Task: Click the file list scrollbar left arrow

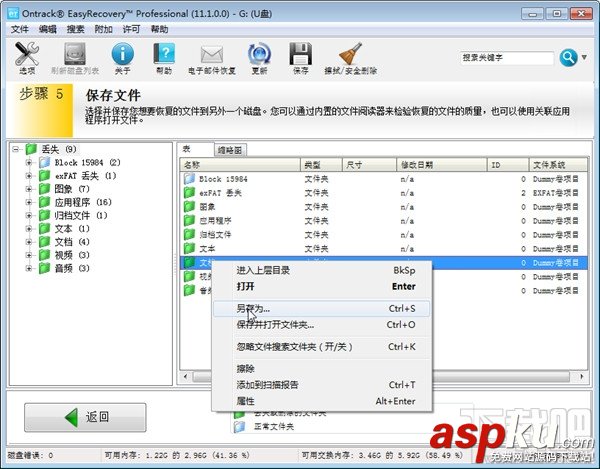Action: 186,376
